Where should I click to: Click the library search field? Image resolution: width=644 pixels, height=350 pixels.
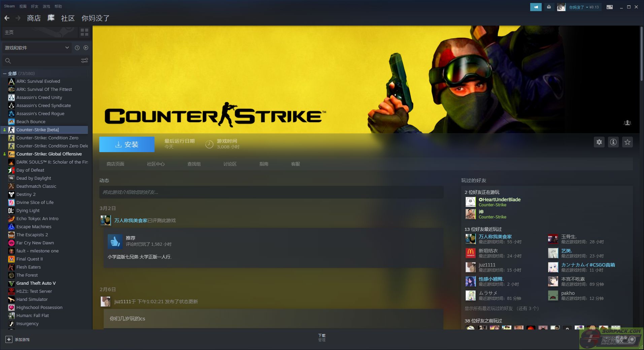[x=46, y=61]
